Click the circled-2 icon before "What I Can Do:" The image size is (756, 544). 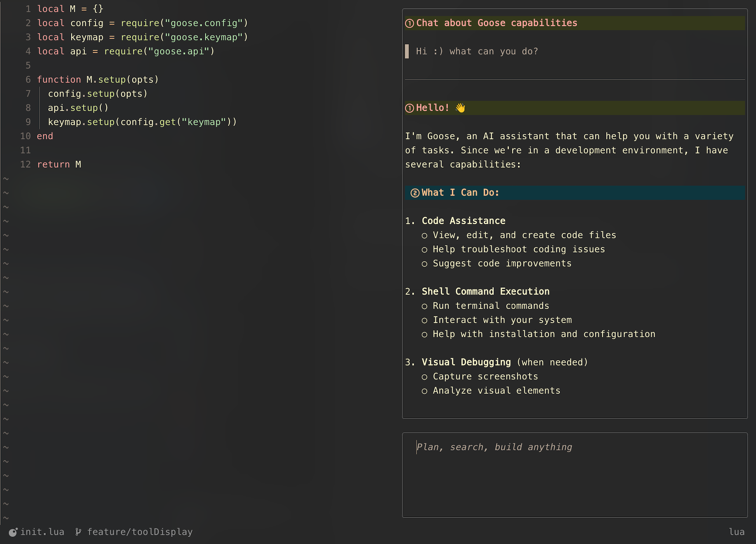pos(415,193)
